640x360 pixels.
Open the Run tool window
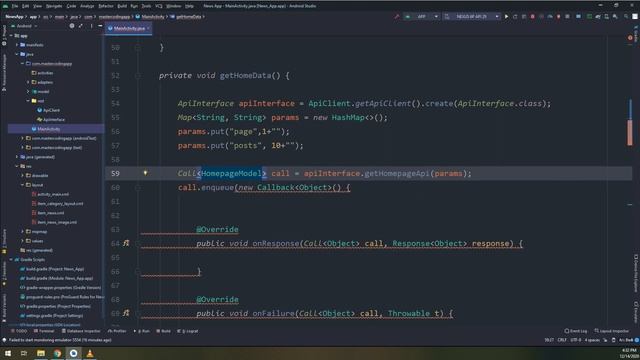(142, 331)
